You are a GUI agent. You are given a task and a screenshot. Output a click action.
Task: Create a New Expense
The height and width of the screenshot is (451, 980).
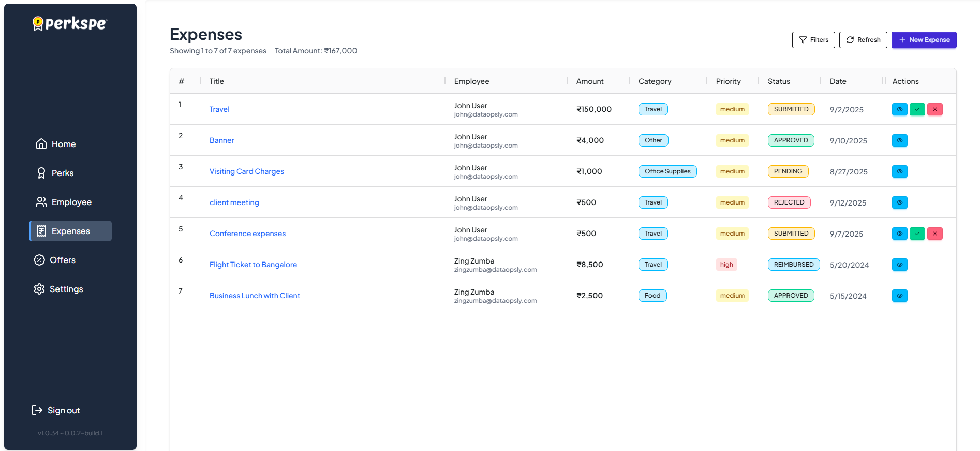coord(924,40)
